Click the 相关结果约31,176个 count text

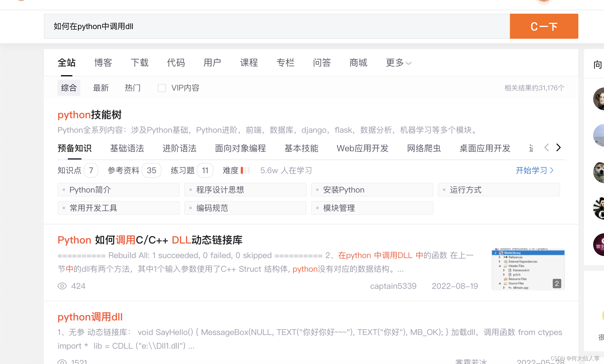[534, 88]
